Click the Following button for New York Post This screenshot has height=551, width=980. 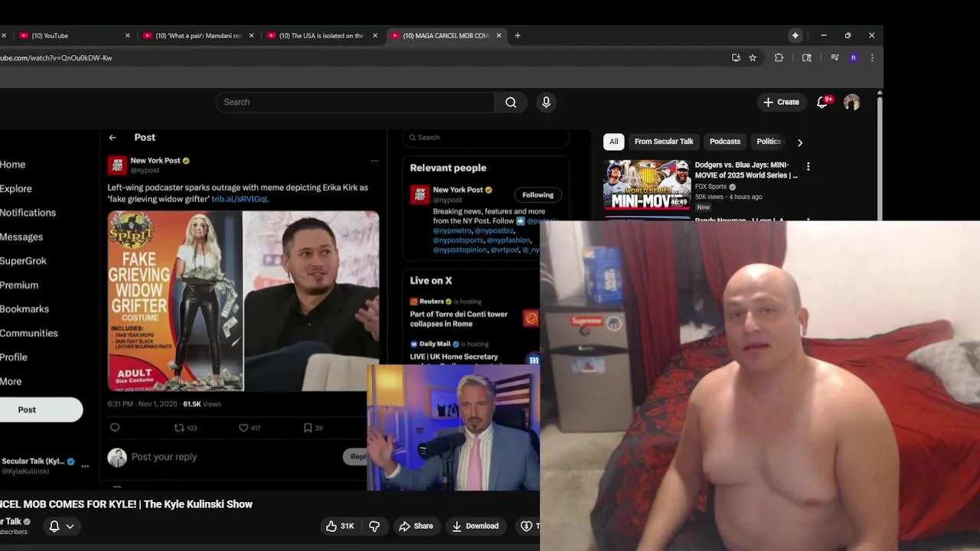(x=537, y=194)
